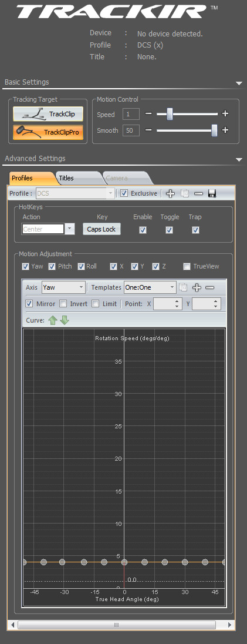Click the Speed value field
This screenshot has height=644, width=247.
pos(131,114)
